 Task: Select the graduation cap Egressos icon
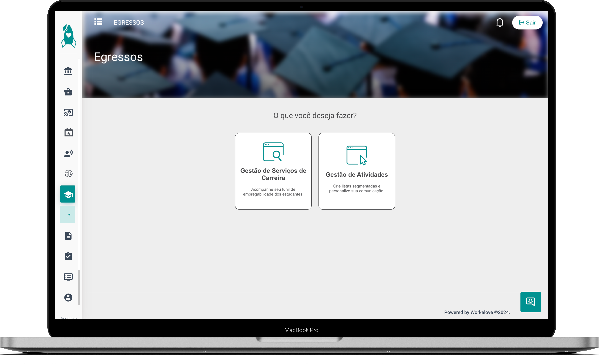coord(68,194)
